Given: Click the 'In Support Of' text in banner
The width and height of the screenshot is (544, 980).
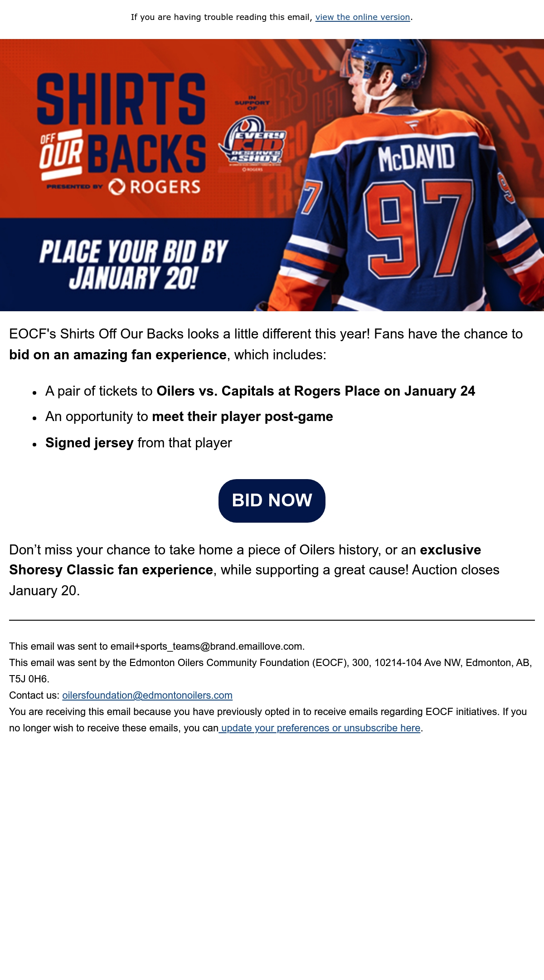Looking at the screenshot, I should click(252, 103).
